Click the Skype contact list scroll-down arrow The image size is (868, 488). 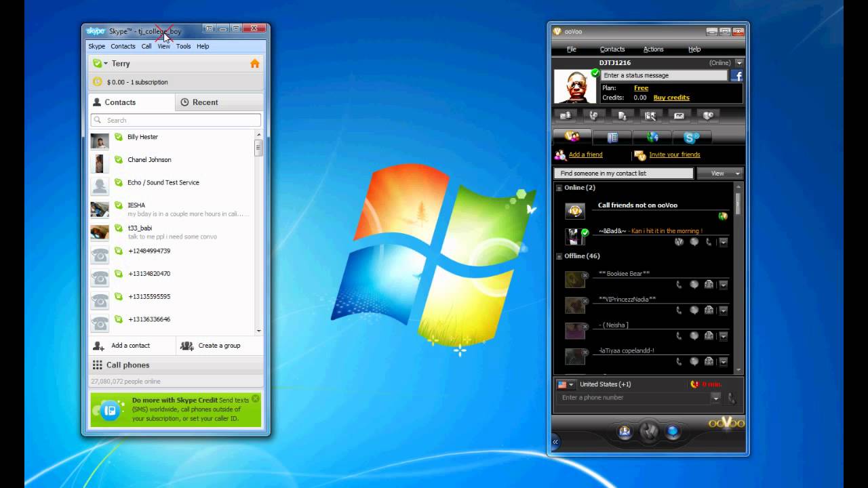point(258,331)
